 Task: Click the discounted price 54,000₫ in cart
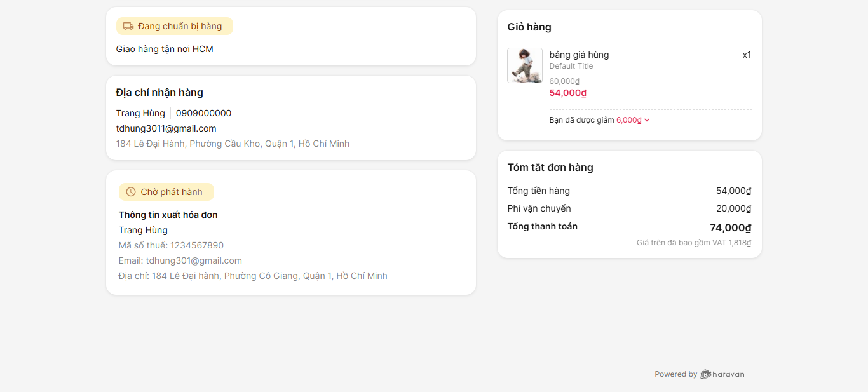click(x=568, y=93)
